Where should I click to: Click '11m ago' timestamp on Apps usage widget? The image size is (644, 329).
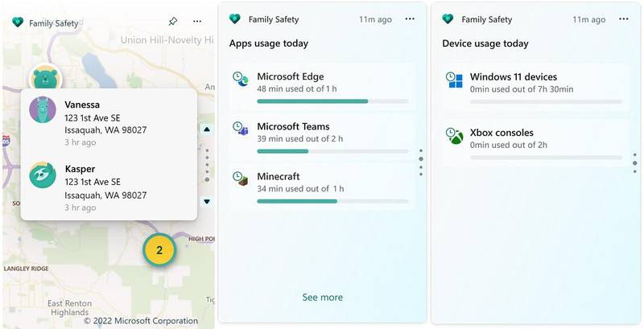[375, 19]
